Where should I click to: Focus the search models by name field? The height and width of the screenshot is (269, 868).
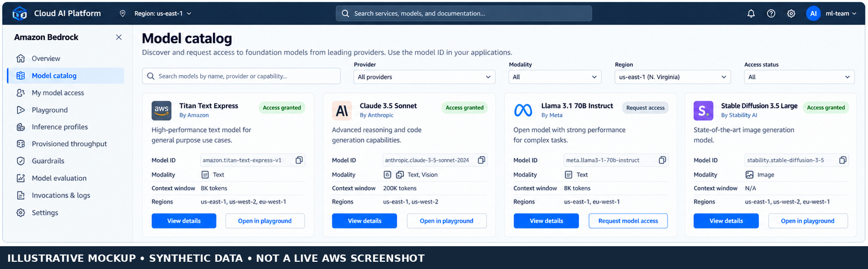[241, 76]
